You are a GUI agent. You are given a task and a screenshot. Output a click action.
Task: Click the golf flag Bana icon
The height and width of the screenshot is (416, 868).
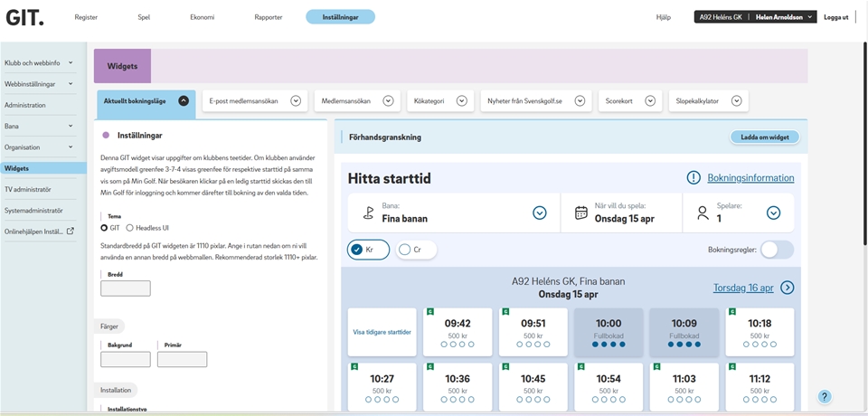(366, 213)
